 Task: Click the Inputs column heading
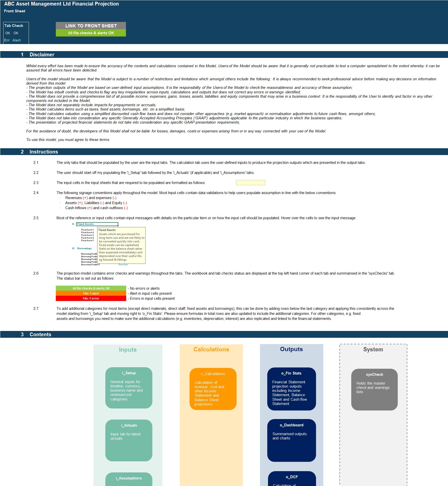point(128,350)
